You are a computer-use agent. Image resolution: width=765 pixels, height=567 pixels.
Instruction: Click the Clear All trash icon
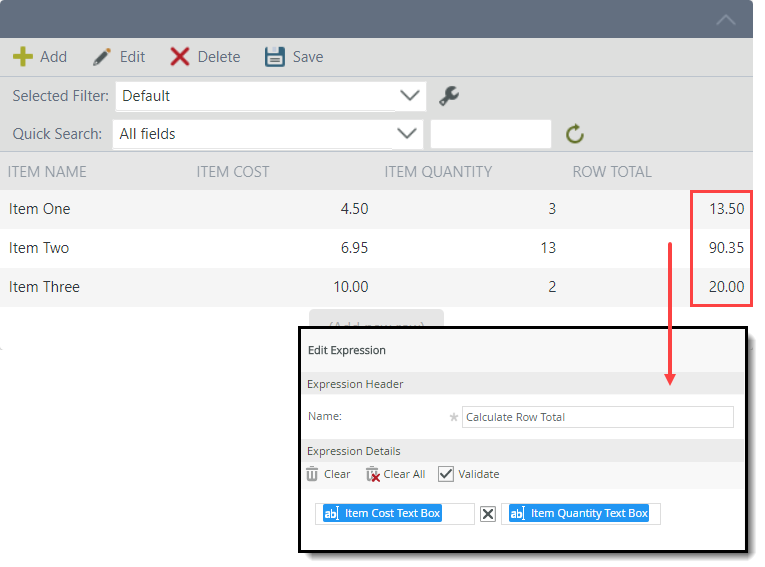click(x=373, y=474)
